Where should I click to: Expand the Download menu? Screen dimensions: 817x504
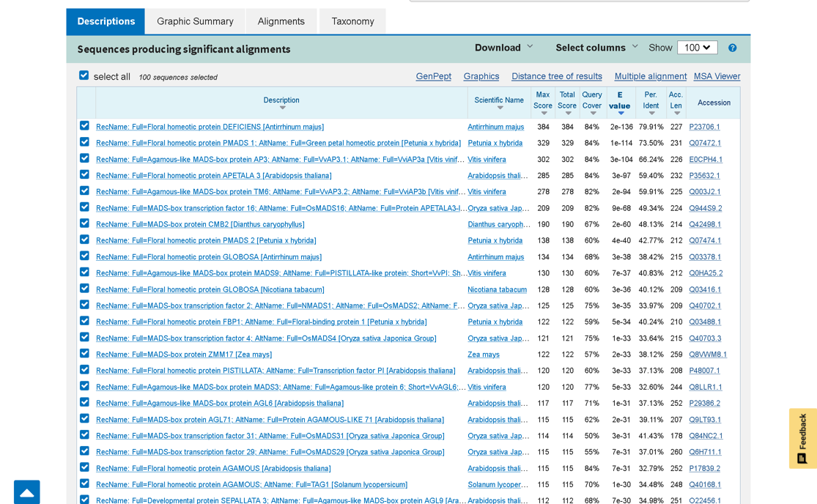pyautogui.click(x=504, y=48)
